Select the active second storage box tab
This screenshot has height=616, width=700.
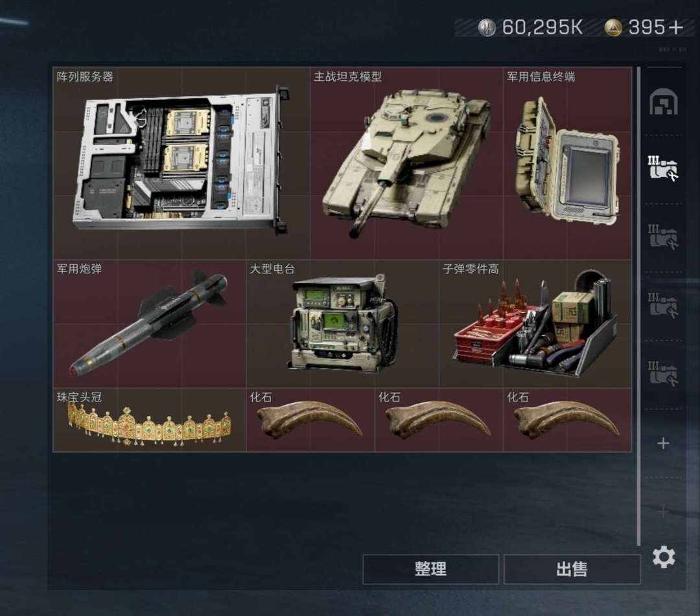(x=663, y=168)
